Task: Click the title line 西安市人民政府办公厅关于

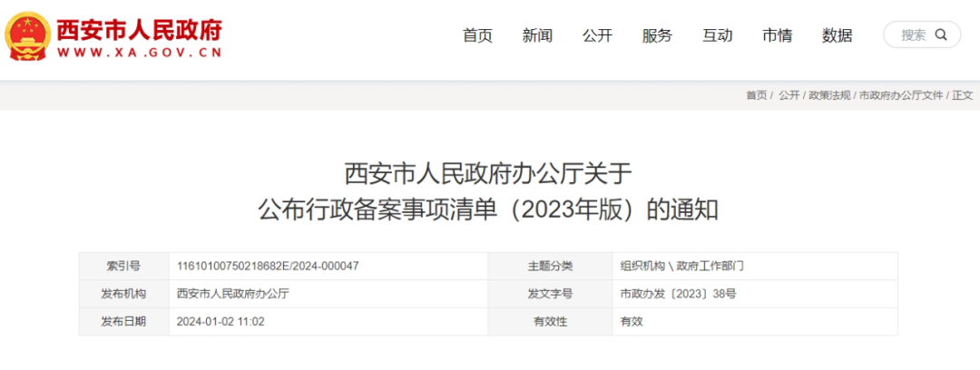Action: coord(489,174)
